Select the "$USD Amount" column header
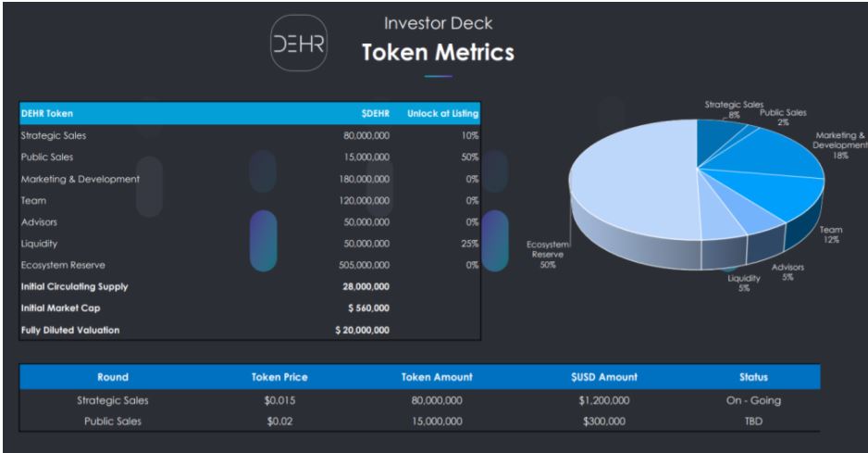868x453 pixels. 604,377
